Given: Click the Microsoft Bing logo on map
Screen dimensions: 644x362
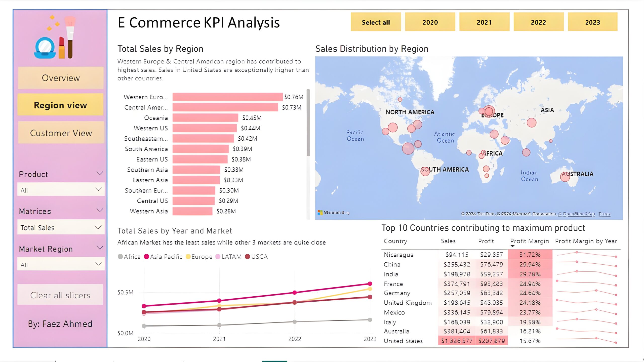Looking at the screenshot, I should point(334,213).
